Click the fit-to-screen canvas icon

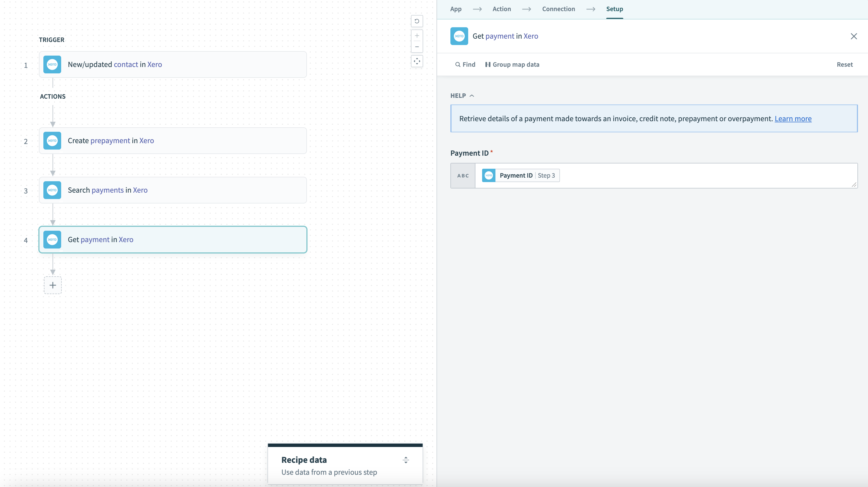[417, 61]
